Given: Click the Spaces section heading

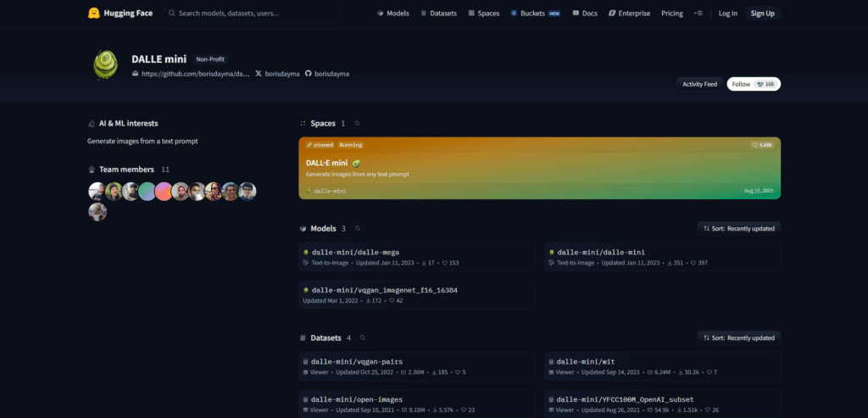Looking at the screenshot, I should 323,124.
